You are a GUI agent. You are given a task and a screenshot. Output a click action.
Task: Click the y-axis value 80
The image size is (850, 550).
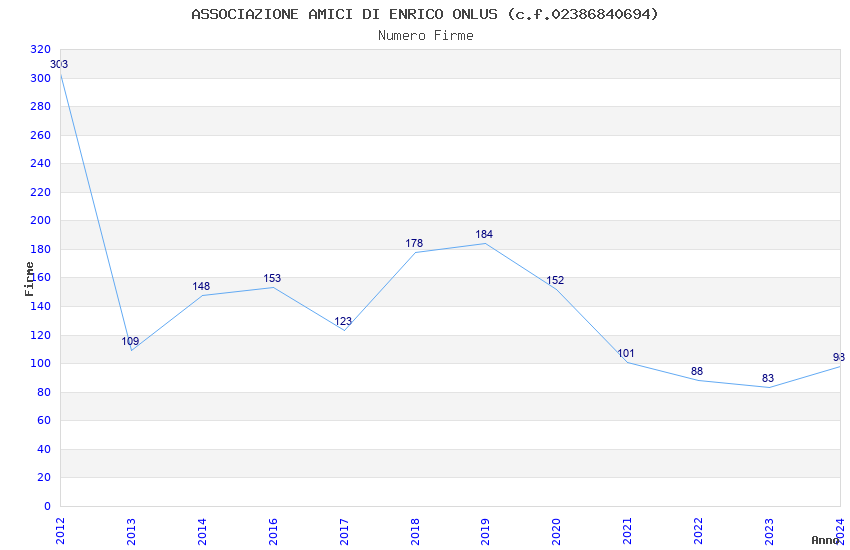coord(44,392)
